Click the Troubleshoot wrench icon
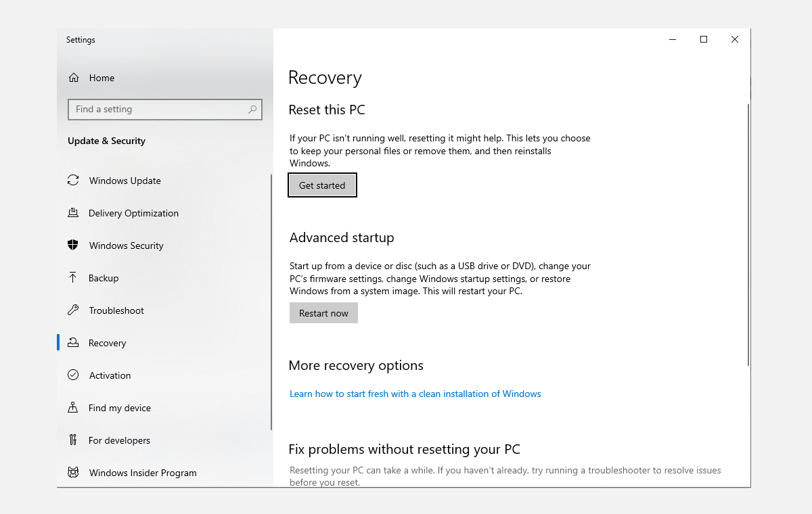812x514 pixels. tap(73, 310)
